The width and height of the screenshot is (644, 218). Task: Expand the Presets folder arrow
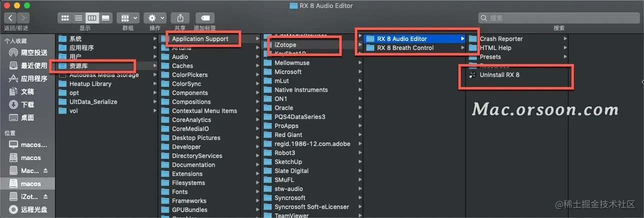[565, 56]
